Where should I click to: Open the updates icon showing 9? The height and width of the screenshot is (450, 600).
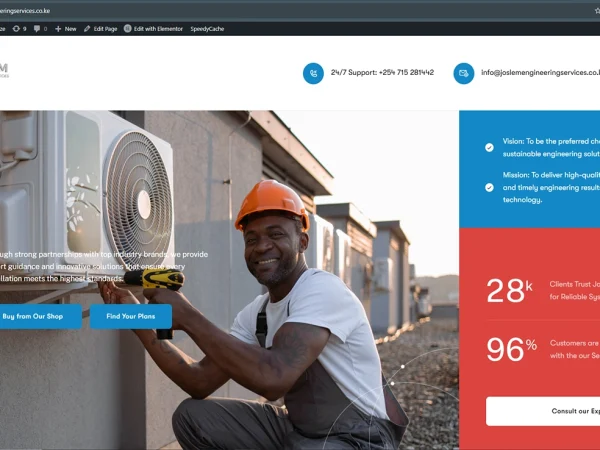pyautogui.click(x=16, y=29)
